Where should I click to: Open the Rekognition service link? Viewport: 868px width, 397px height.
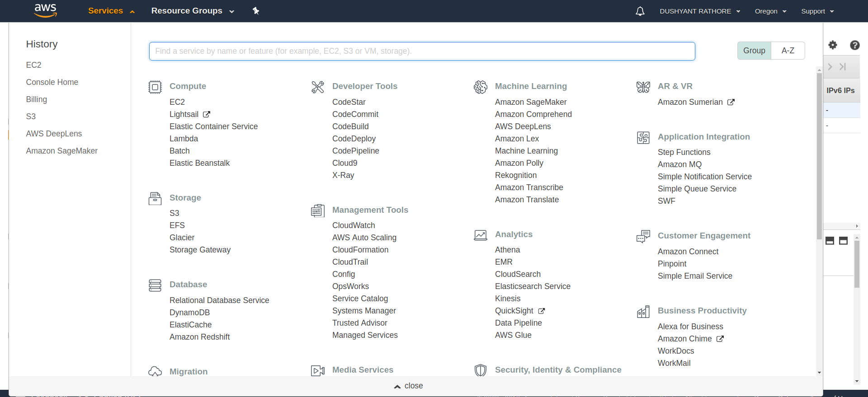(516, 175)
